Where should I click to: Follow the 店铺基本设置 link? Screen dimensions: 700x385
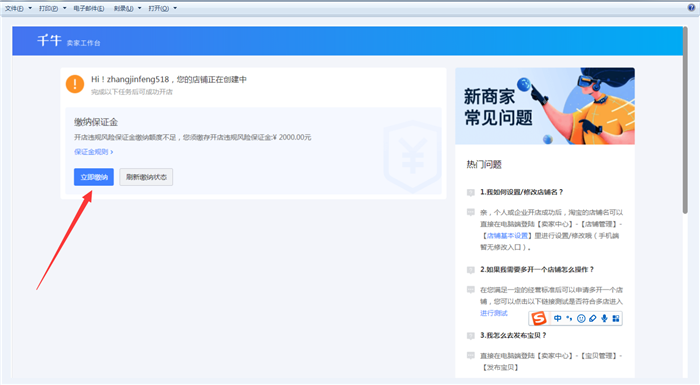pos(507,235)
